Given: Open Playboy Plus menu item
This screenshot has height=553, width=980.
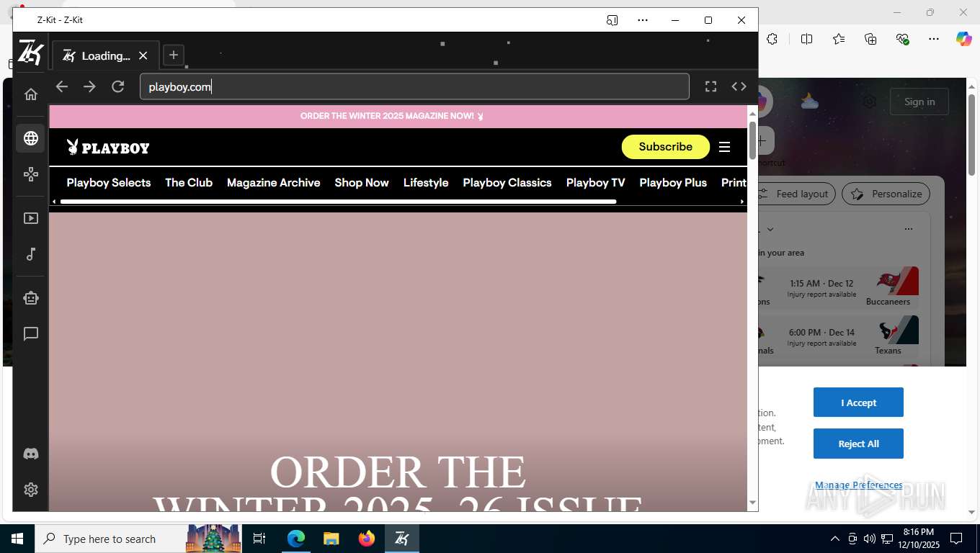Looking at the screenshot, I should click(x=673, y=183).
